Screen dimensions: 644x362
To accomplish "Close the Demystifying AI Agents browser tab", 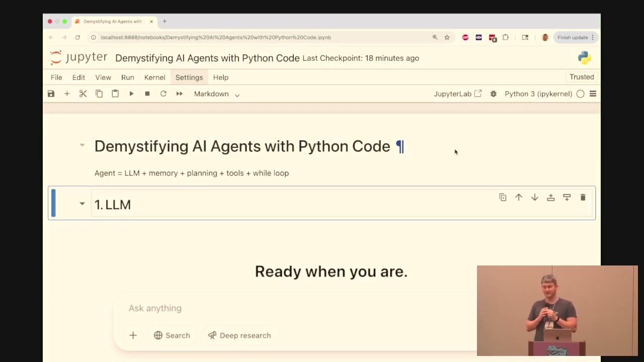I will 151,21.
